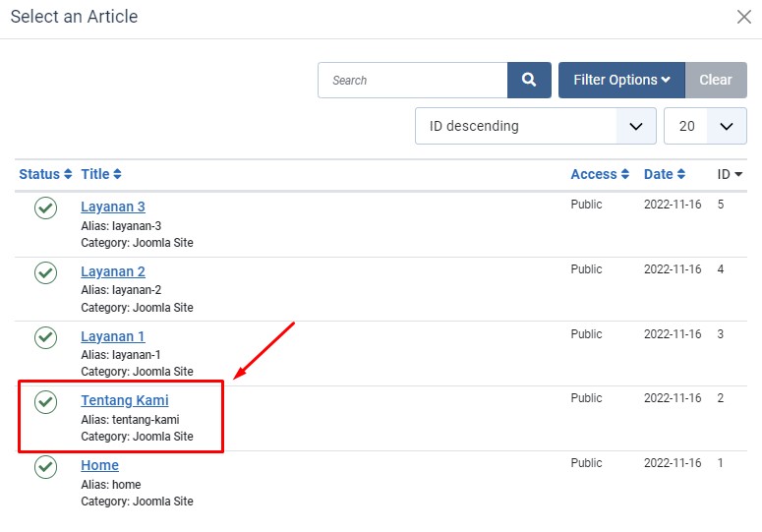Open the list limit dropdown showing 20

(x=705, y=126)
